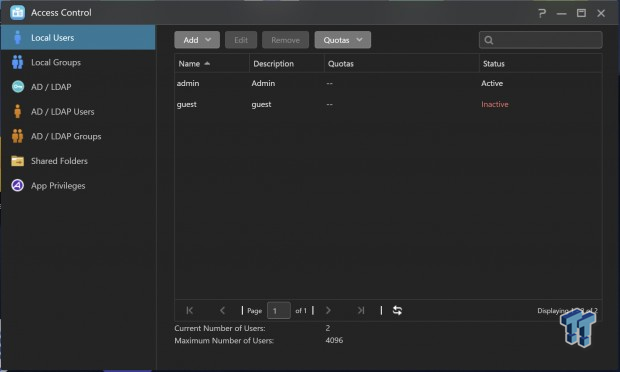
Task: Maximize the Access Control window
Action: click(x=581, y=13)
